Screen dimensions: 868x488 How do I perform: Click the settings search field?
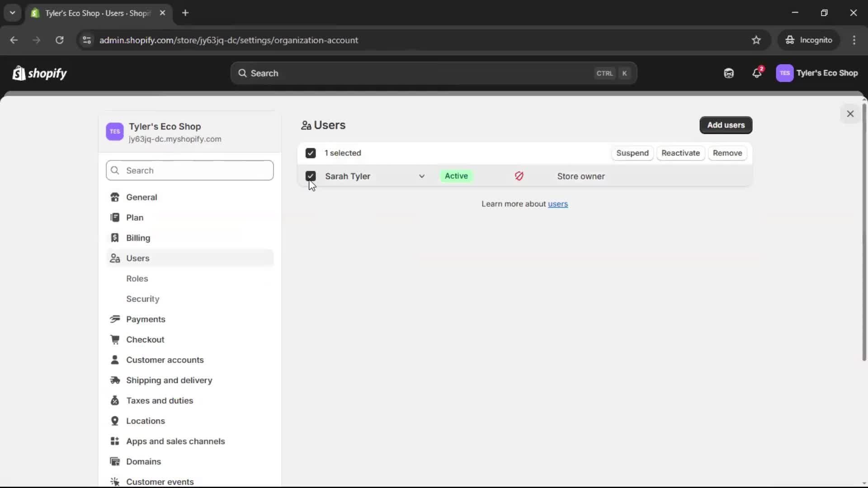point(189,171)
